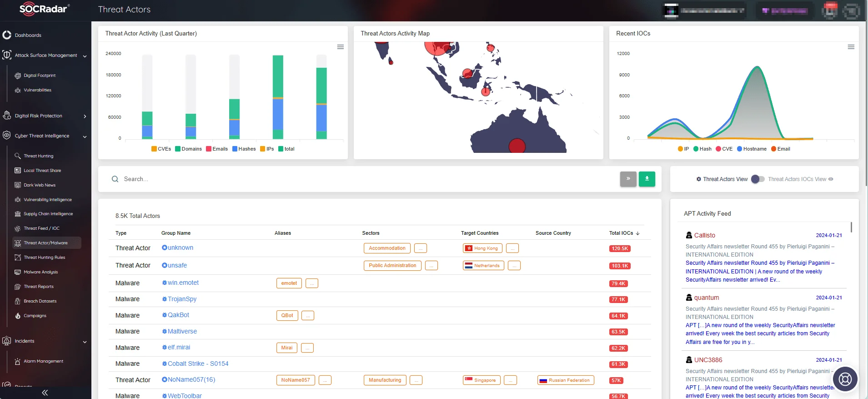Expand more aliases for win.emotet
Screen dimensions: 868x399
pos(312,283)
